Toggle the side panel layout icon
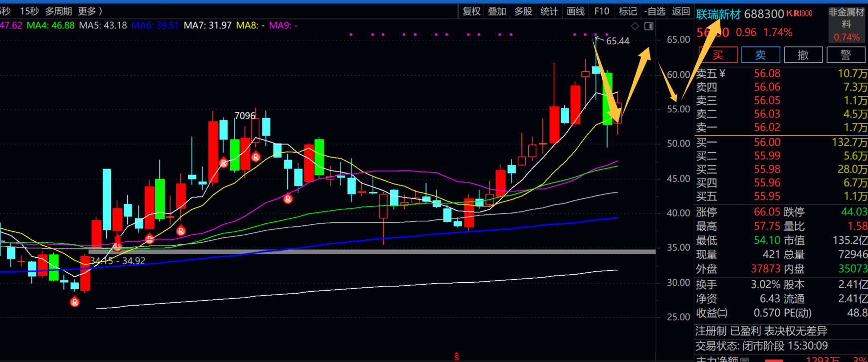The height and width of the screenshot is (362, 868). [x=649, y=26]
